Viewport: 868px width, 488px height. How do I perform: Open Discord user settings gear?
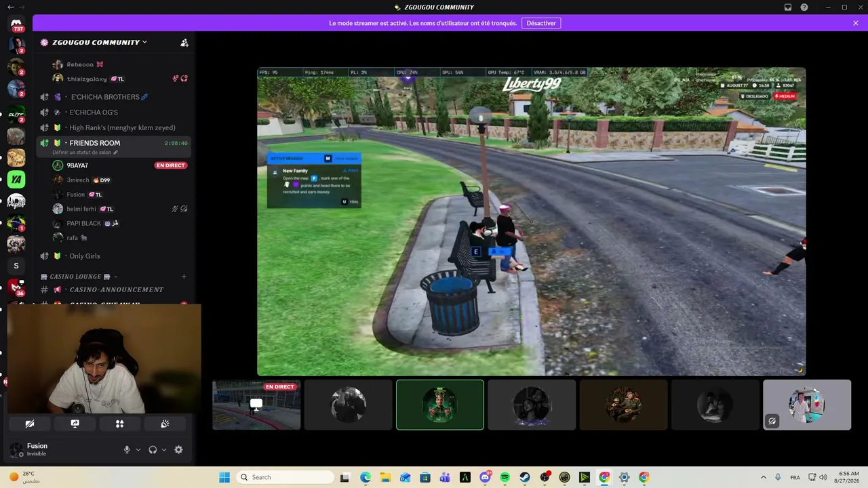pyautogui.click(x=178, y=449)
